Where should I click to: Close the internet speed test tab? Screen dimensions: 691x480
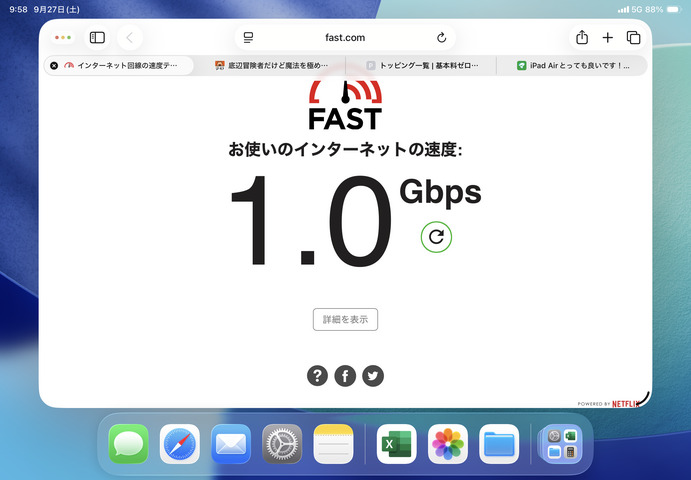coord(54,66)
